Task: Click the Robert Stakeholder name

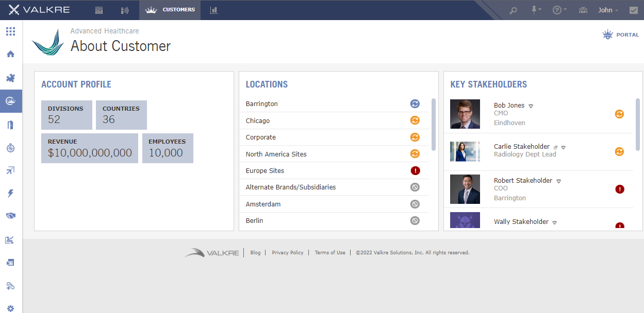Action: pos(523,181)
